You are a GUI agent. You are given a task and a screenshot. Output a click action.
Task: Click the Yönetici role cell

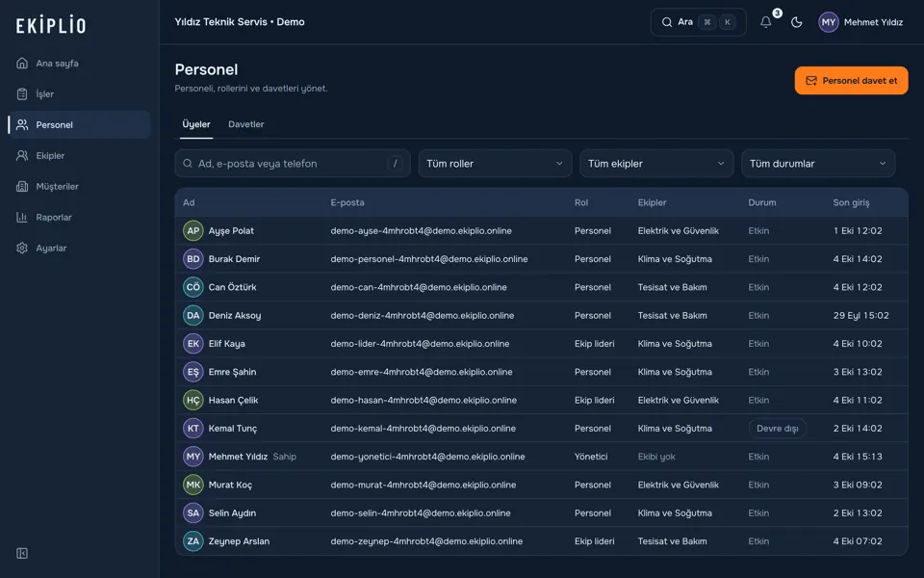591,457
